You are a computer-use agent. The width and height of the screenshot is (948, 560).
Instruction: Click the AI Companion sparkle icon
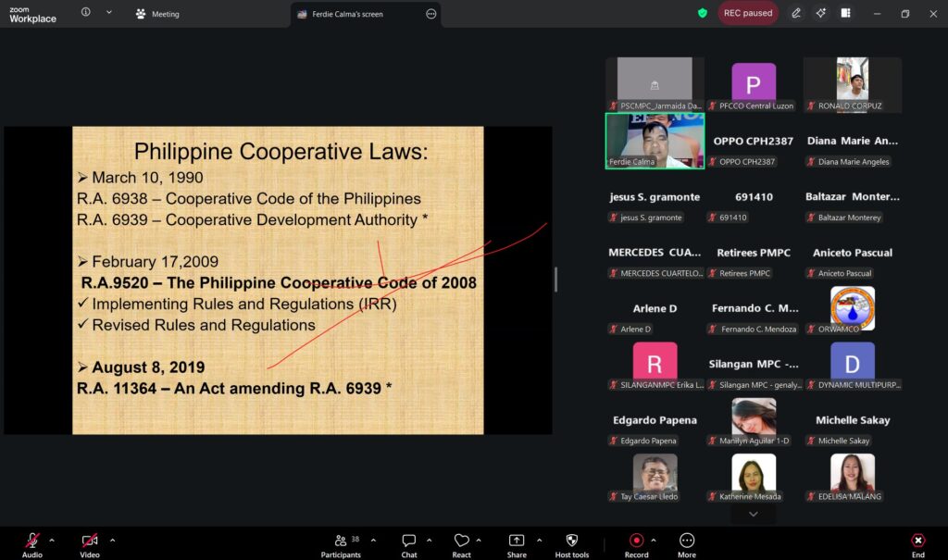pyautogui.click(x=820, y=13)
